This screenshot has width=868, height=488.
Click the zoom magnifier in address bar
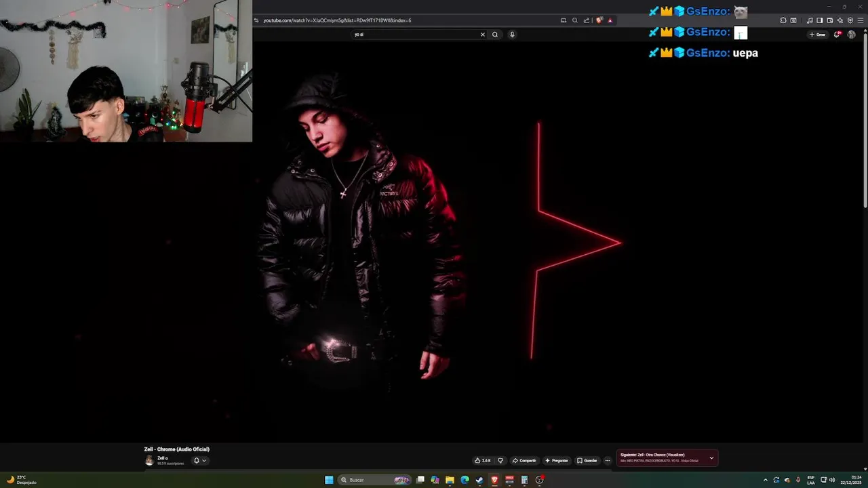[x=575, y=20]
